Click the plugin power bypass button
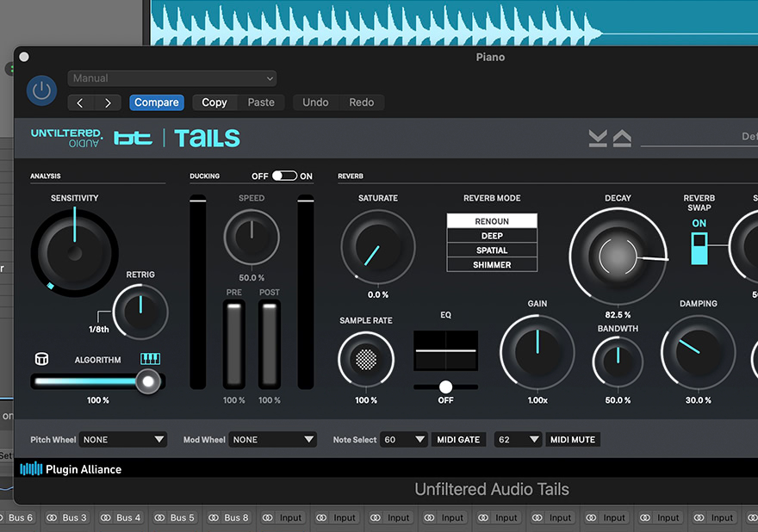This screenshot has width=758, height=532. point(41,90)
